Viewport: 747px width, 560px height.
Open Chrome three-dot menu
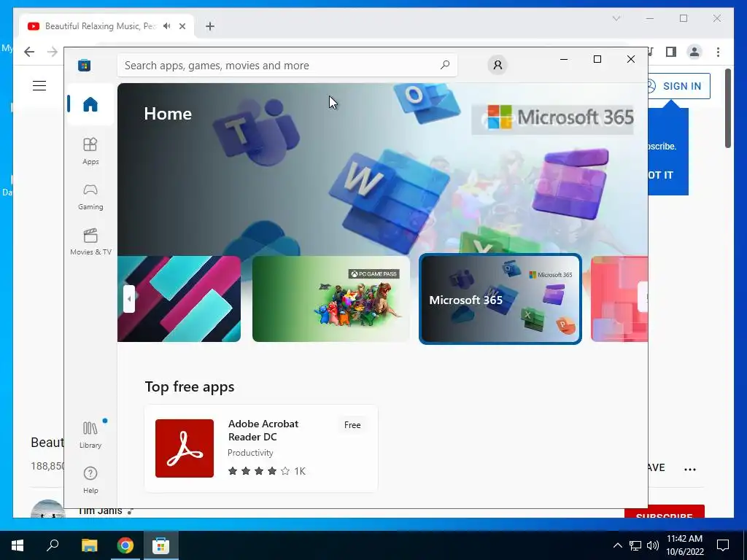point(718,52)
